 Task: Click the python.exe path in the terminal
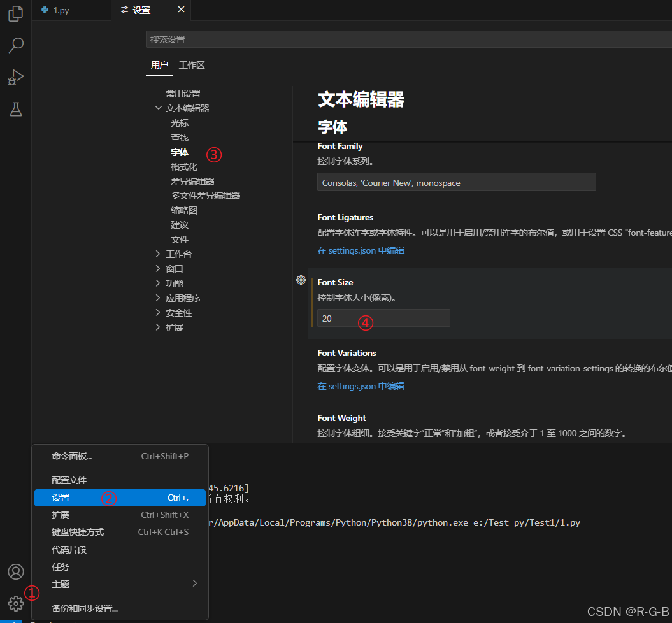point(338,523)
